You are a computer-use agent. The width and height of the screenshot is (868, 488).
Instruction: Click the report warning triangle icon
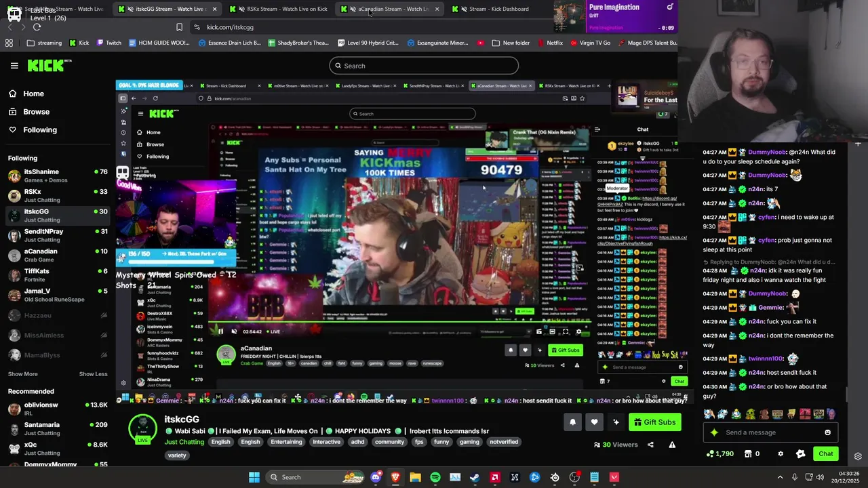(x=672, y=445)
